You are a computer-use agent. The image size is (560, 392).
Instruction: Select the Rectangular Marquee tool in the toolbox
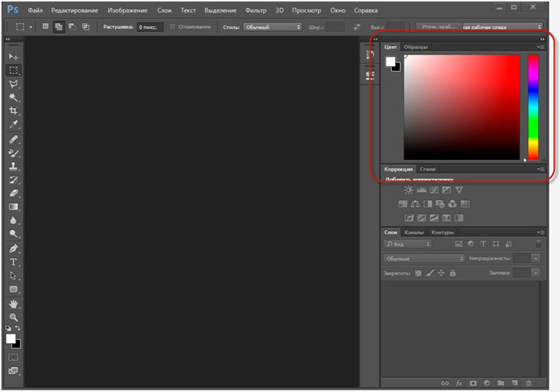click(13, 70)
